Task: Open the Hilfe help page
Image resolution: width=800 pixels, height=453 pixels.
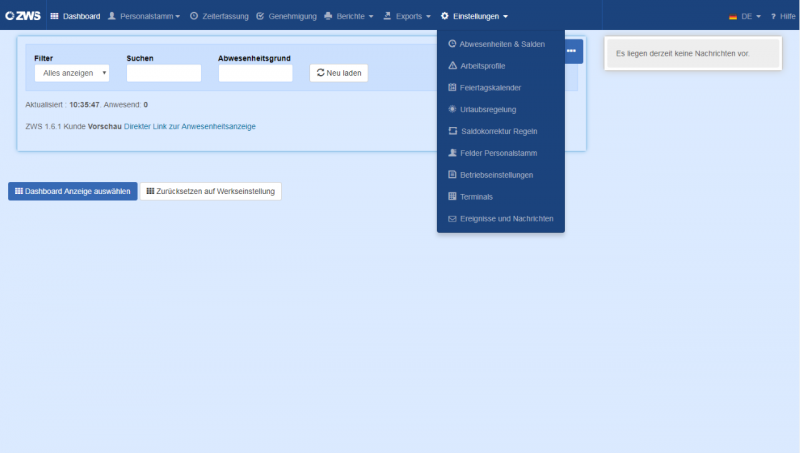Action: (783, 16)
